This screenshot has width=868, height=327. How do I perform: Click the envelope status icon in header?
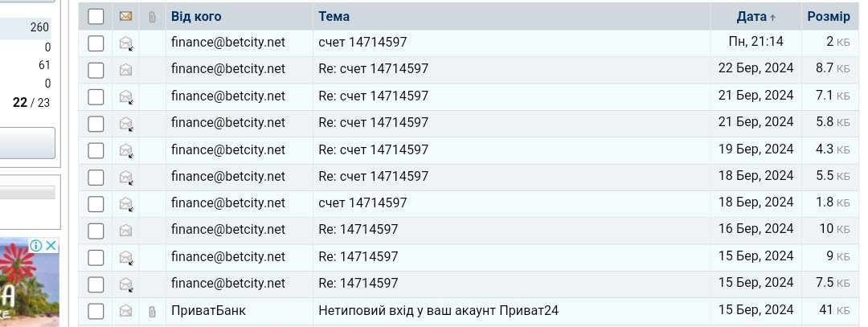125,16
